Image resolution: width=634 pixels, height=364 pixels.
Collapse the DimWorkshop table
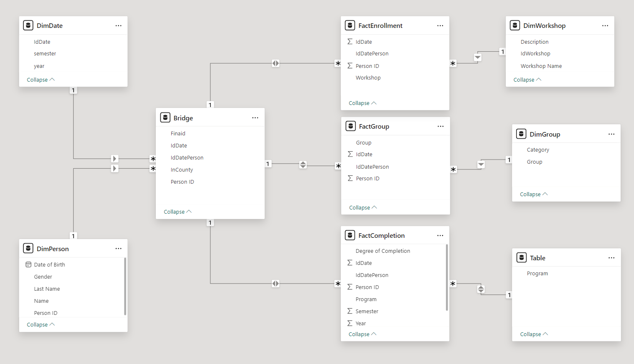coord(527,80)
